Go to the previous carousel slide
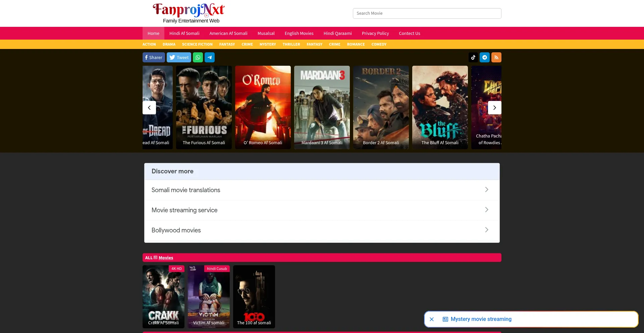Image resolution: width=644 pixels, height=333 pixels. tap(149, 108)
